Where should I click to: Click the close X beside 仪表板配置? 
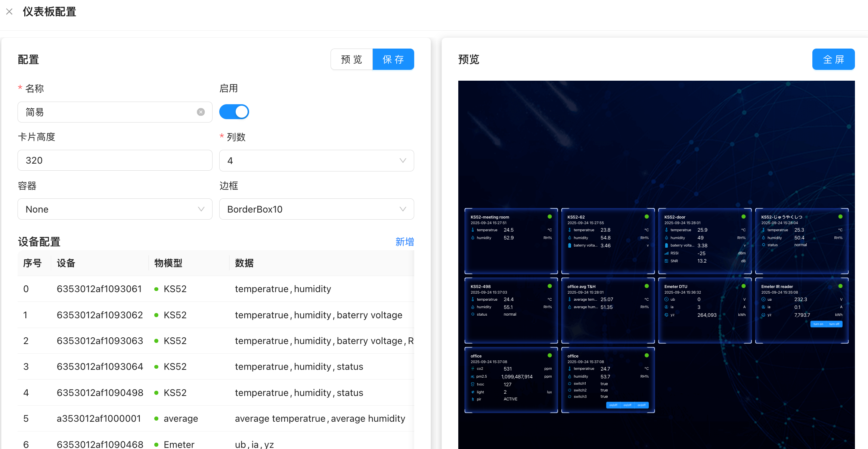click(9, 12)
